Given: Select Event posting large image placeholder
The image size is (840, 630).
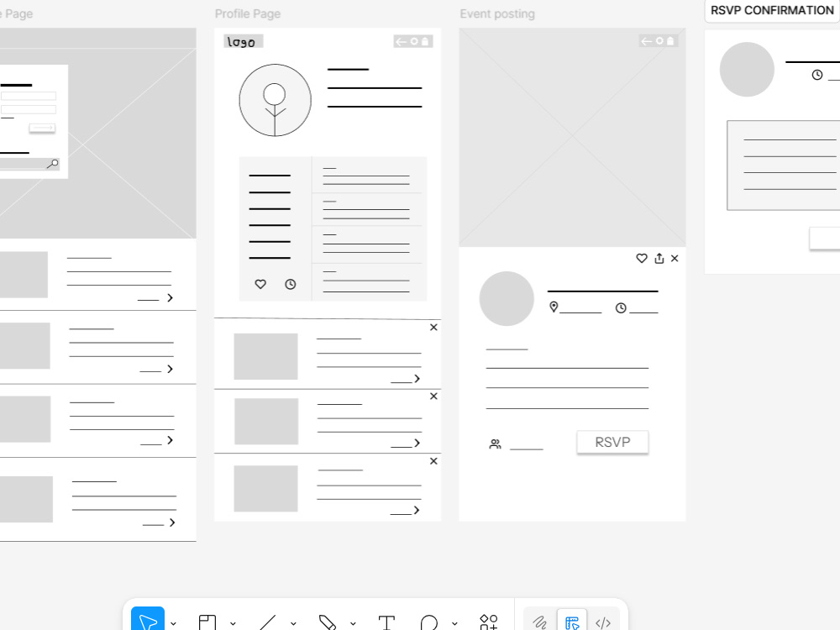Looking at the screenshot, I should pos(572,138).
